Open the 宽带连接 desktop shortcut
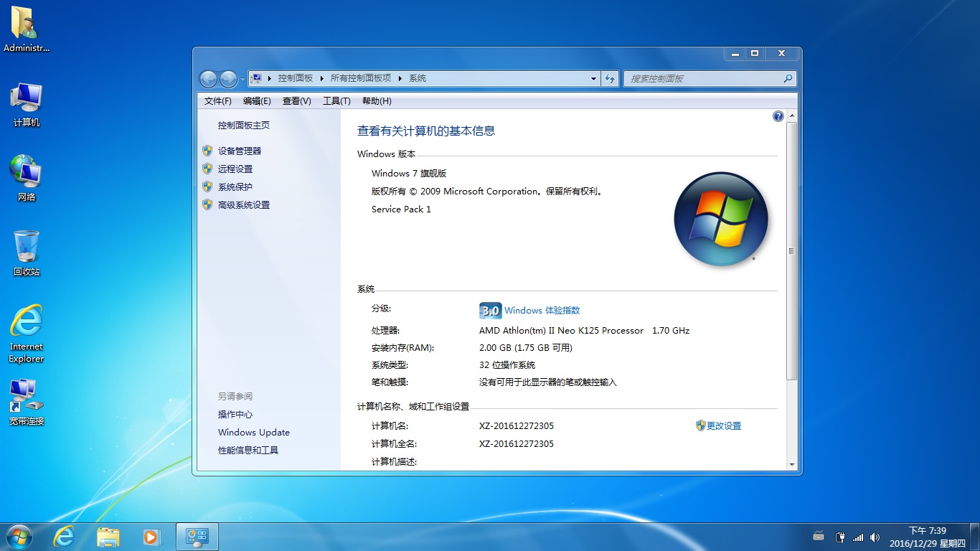The width and height of the screenshot is (980, 551). coord(27,402)
